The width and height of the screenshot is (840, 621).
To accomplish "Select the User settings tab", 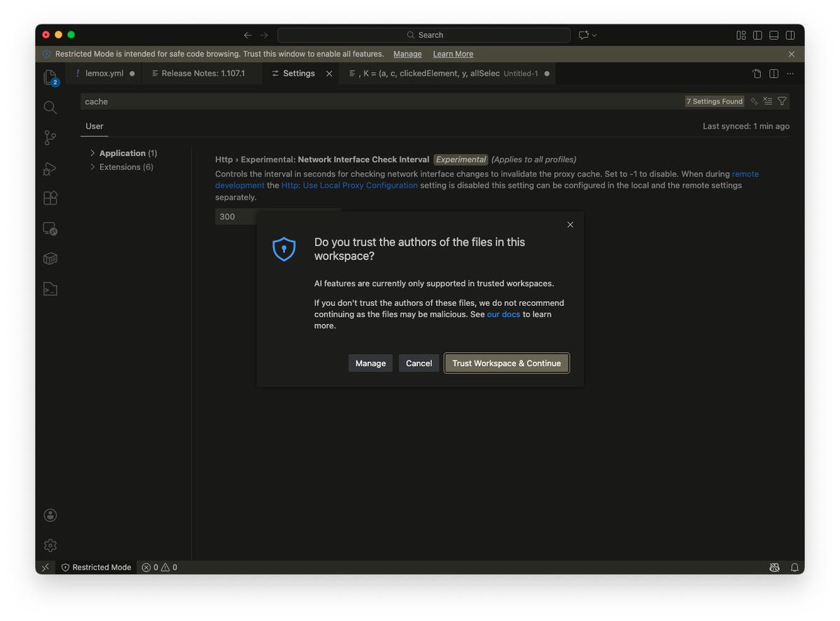I will (94, 126).
